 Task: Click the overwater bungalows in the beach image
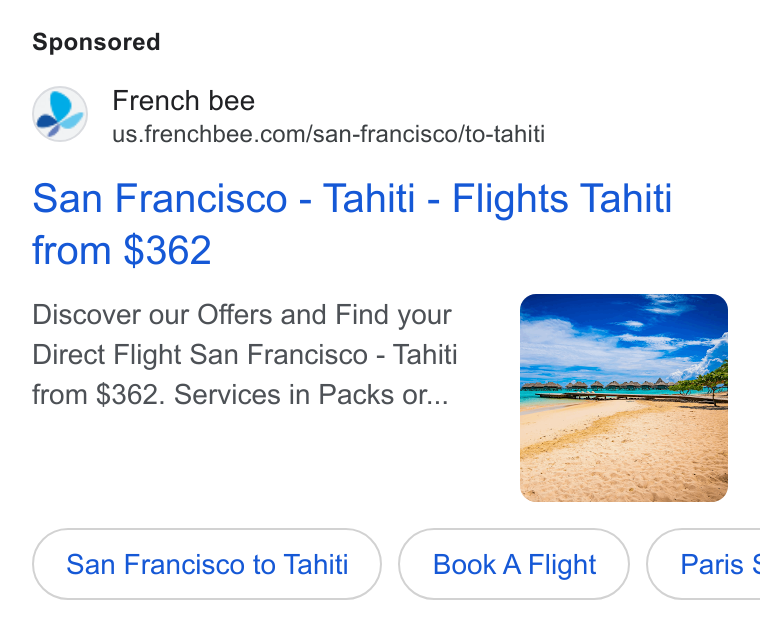(x=596, y=385)
